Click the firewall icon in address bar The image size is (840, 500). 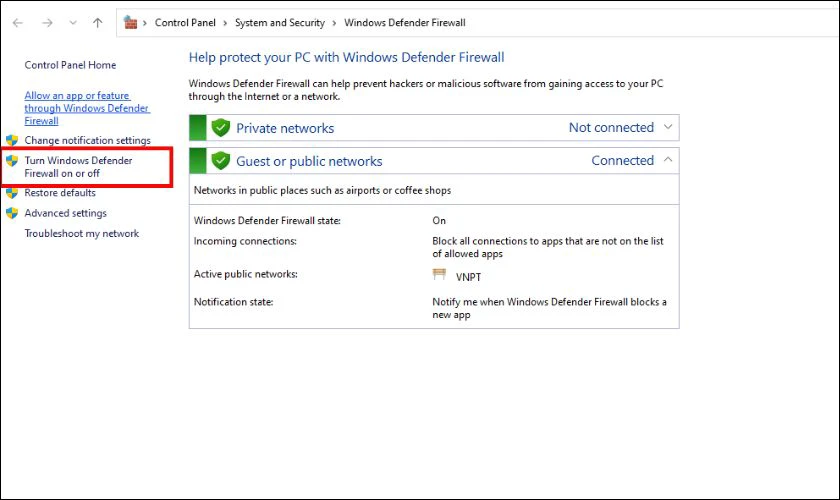tap(130, 23)
